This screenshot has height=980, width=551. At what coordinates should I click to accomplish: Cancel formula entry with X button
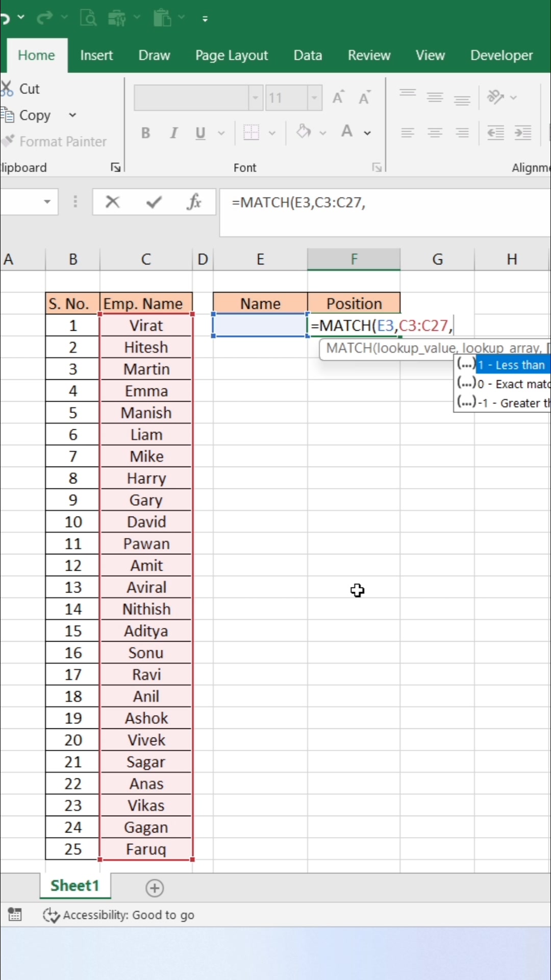112,202
